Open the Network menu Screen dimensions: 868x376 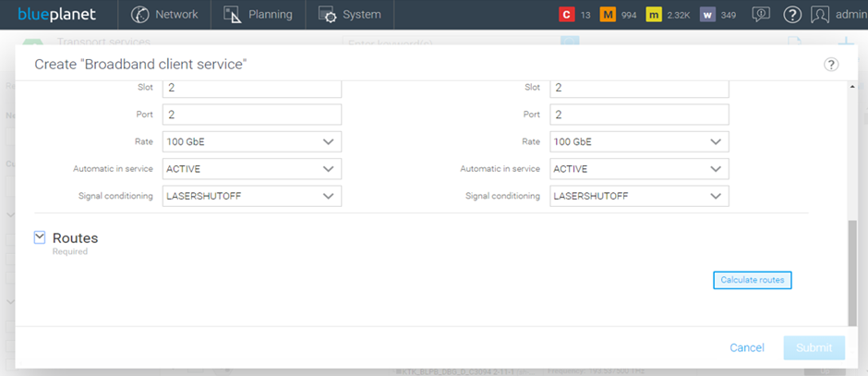point(164,15)
